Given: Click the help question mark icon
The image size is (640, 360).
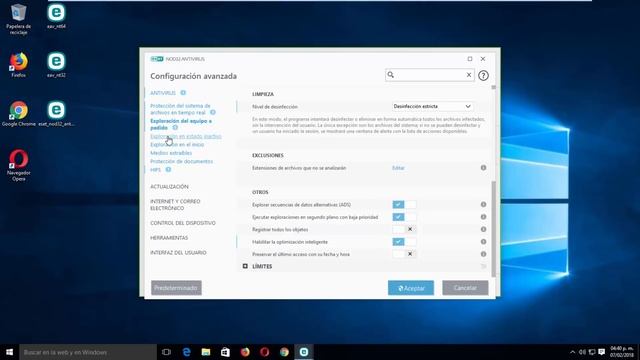Looking at the screenshot, I should [483, 76].
